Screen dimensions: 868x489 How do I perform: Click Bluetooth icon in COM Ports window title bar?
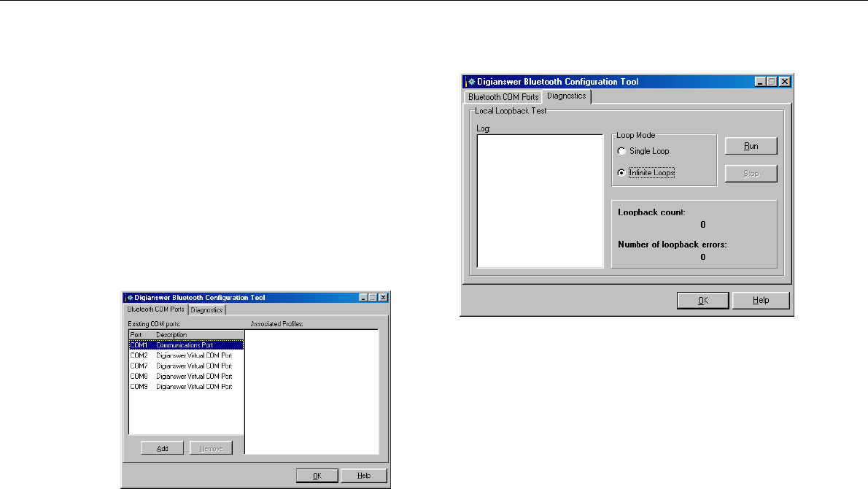129,297
